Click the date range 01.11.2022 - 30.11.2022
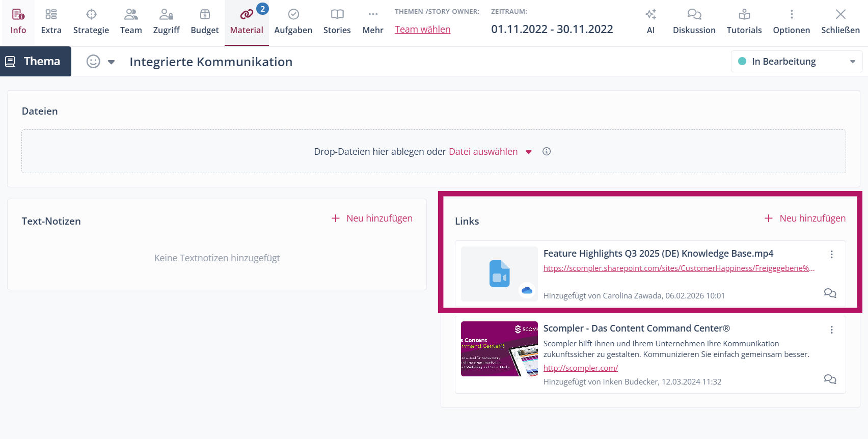 tap(552, 30)
